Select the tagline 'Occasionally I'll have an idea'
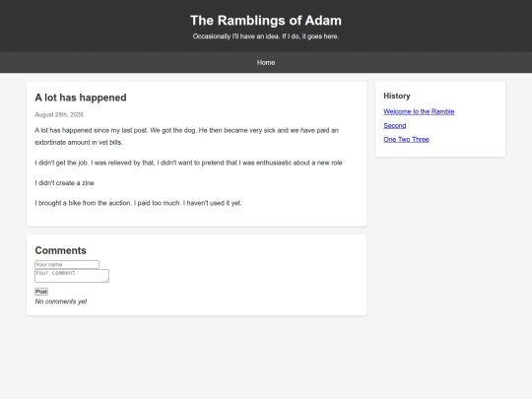The image size is (532, 399). [x=236, y=36]
